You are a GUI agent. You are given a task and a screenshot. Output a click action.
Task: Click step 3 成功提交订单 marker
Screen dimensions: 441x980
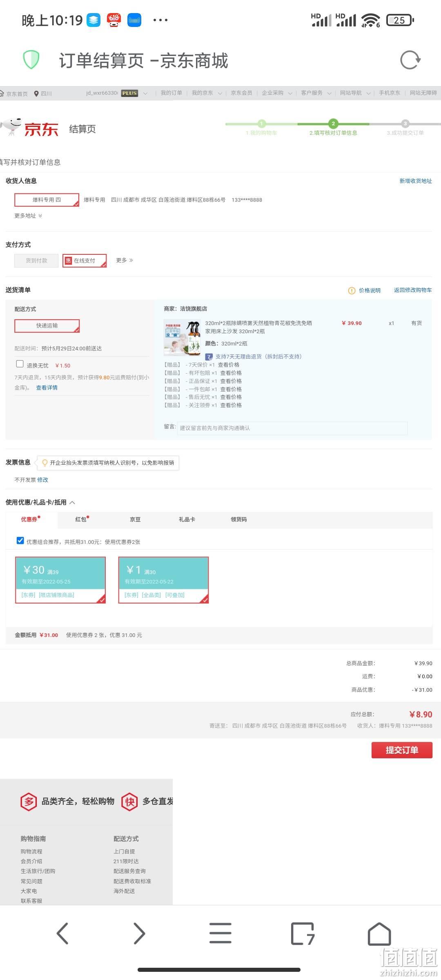[405, 124]
